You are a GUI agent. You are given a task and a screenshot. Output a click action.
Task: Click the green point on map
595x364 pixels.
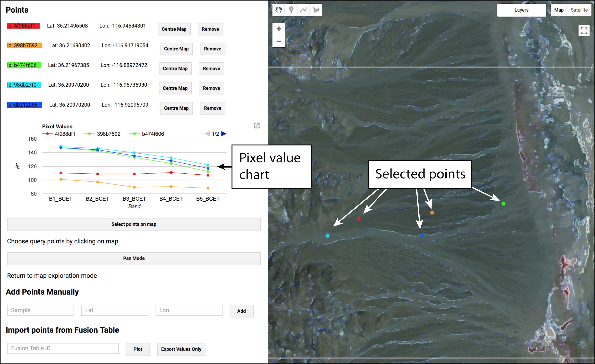click(x=504, y=204)
